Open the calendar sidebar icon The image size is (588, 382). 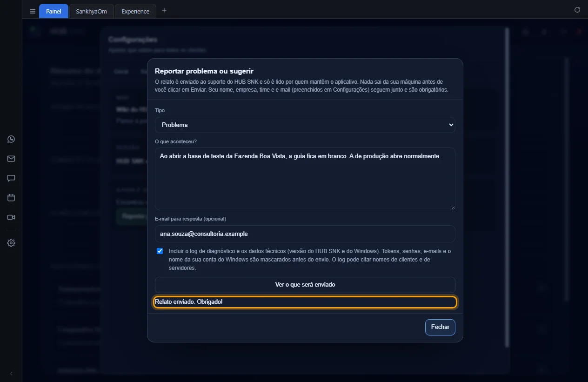[11, 198]
